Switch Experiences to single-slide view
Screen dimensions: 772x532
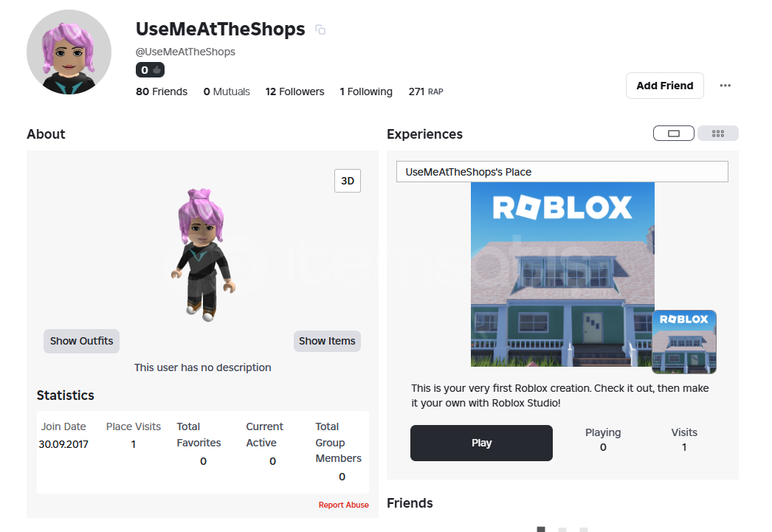point(674,134)
